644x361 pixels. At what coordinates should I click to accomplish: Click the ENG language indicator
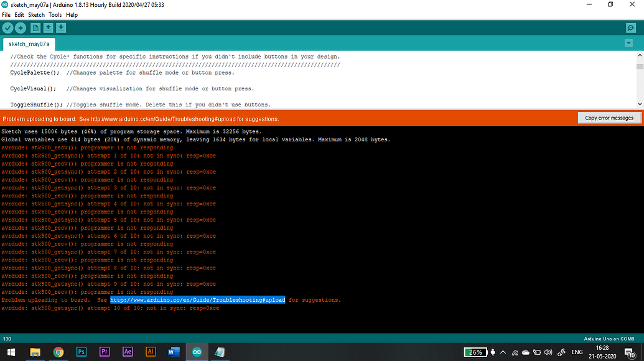coord(577,352)
